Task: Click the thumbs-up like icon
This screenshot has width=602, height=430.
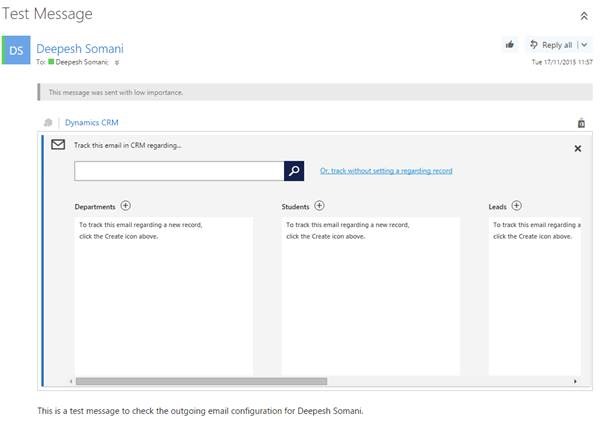Action: [x=510, y=45]
